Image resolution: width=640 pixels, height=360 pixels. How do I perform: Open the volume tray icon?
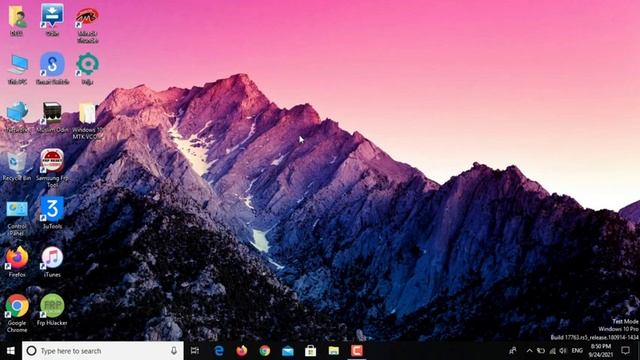tap(563, 351)
